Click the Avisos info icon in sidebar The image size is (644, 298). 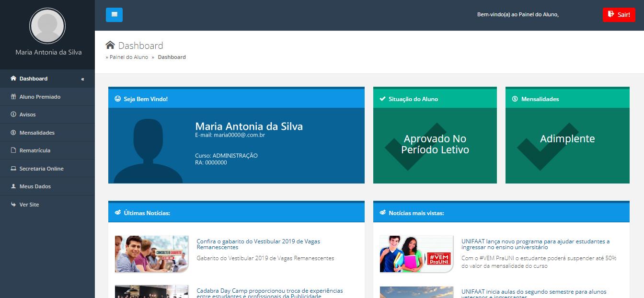(13, 115)
